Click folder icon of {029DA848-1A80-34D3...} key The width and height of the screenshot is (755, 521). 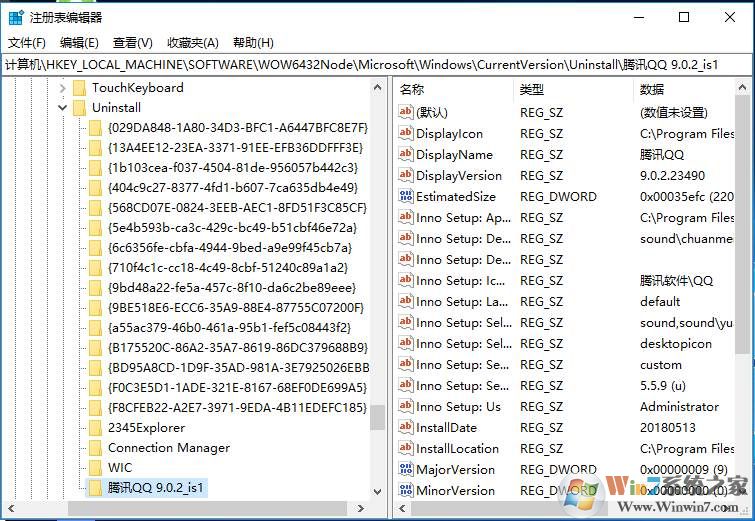95,128
